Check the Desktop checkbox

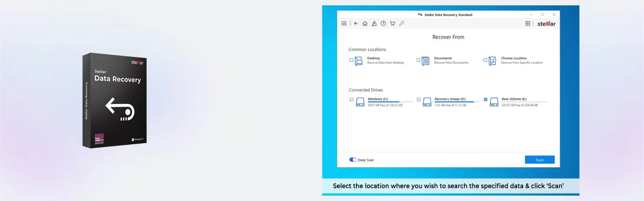[x=352, y=60]
